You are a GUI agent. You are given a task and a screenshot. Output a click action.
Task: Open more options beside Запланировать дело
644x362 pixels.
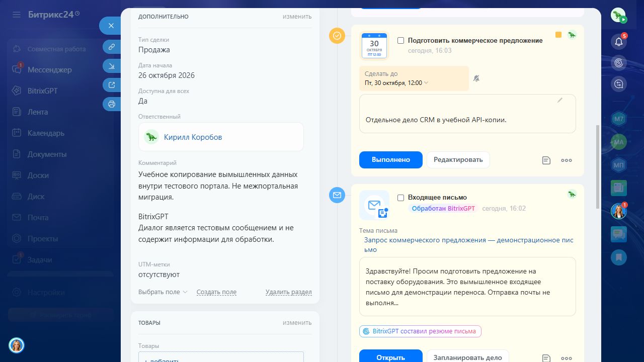[567, 358]
